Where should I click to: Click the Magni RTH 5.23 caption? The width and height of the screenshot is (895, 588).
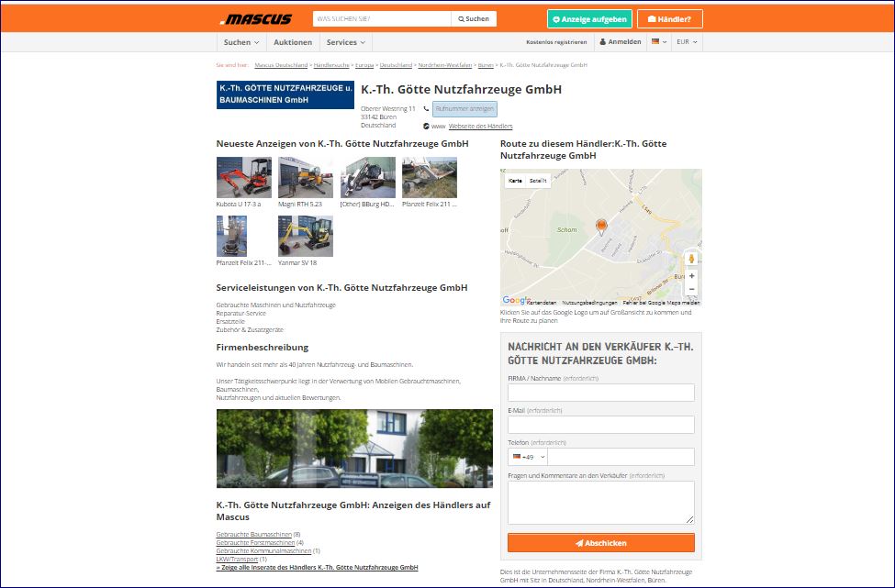(300, 205)
